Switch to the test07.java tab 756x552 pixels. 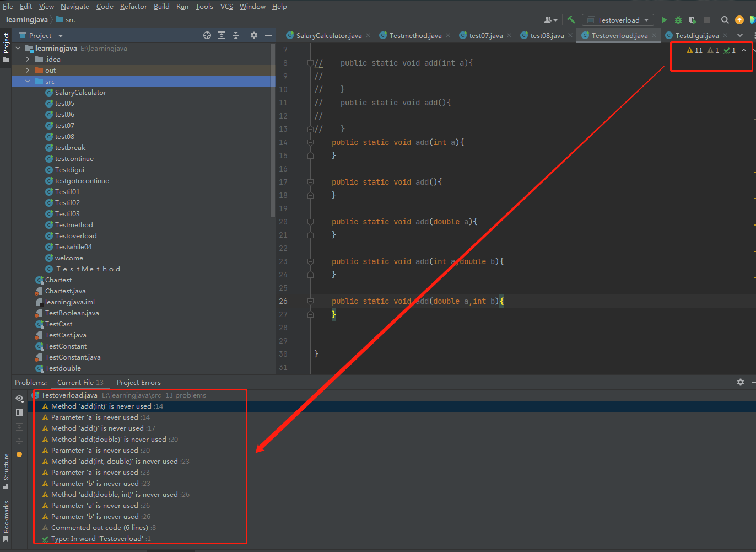485,35
